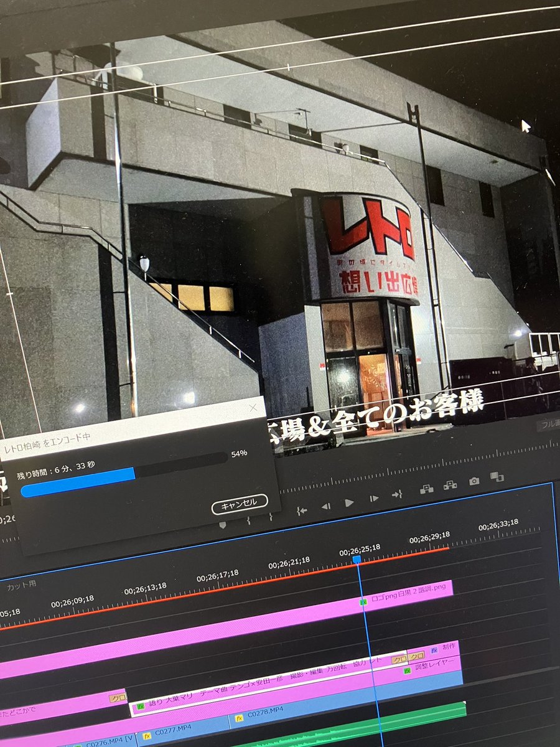Image resolution: width=560 pixels, height=747 pixels.
Task: Click the 00;26;21;18 ruler timecode
Action: [289, 562]
